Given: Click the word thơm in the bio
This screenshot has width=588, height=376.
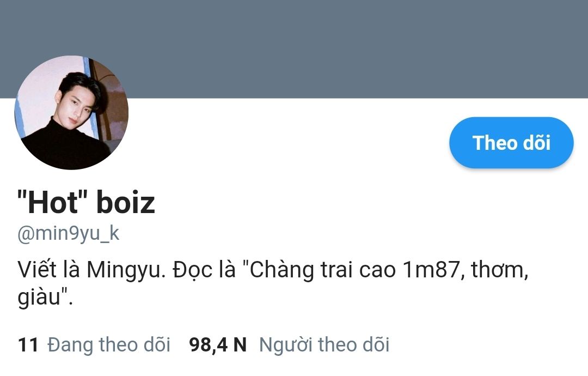Looking at the screenshot, I should point(498,270).
